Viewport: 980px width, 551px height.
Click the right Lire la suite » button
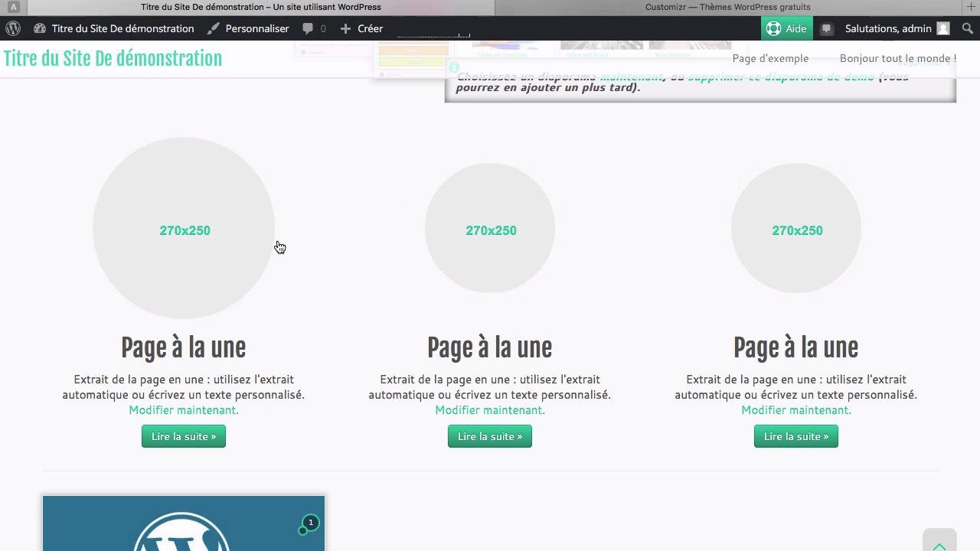(796, 436)
